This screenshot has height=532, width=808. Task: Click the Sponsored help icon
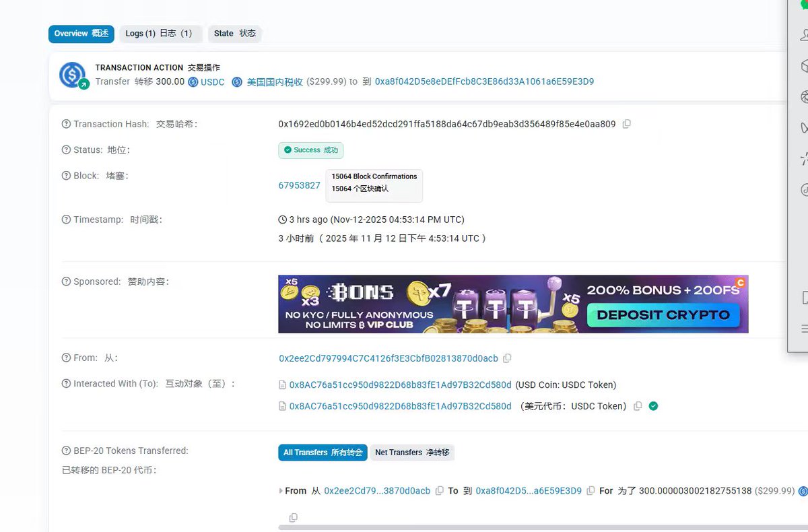[x=66, y=281]
